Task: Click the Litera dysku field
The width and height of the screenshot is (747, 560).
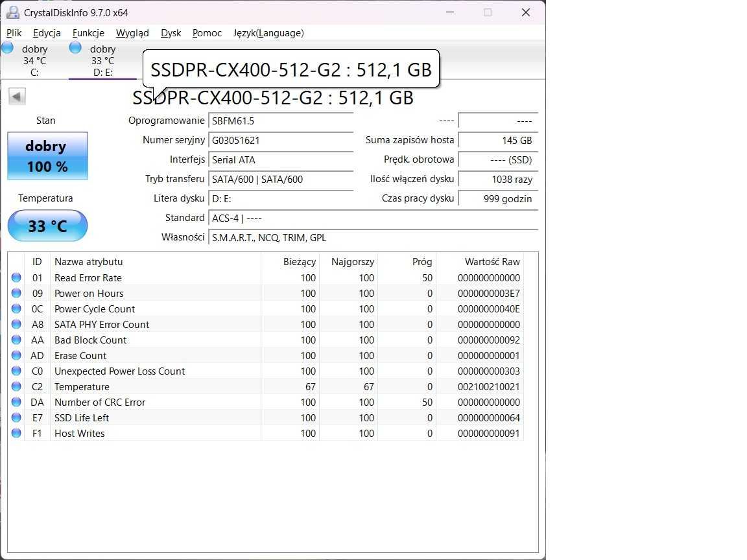Action: tap(281, 198)
